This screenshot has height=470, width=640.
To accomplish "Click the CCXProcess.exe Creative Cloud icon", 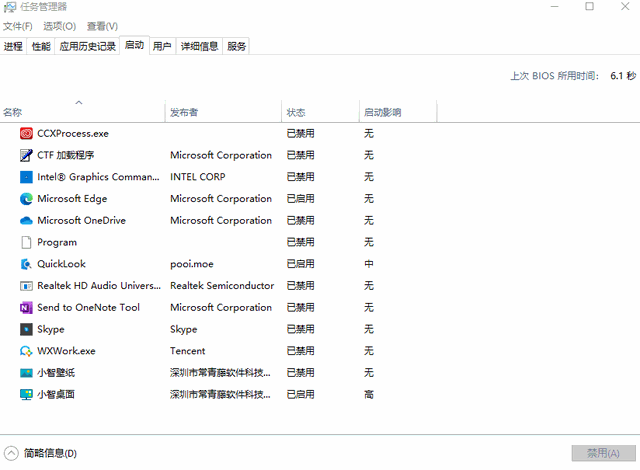I will (x=27, y=133).
